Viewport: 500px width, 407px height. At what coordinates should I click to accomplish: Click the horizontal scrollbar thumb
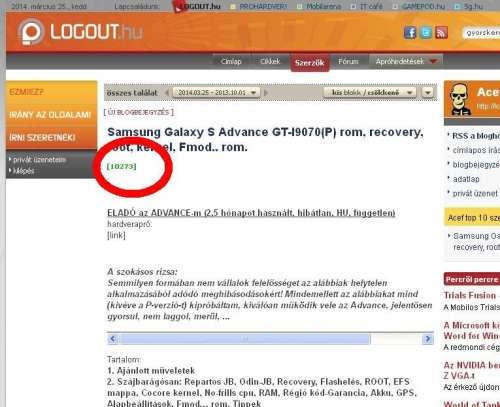tap(246, 339)
